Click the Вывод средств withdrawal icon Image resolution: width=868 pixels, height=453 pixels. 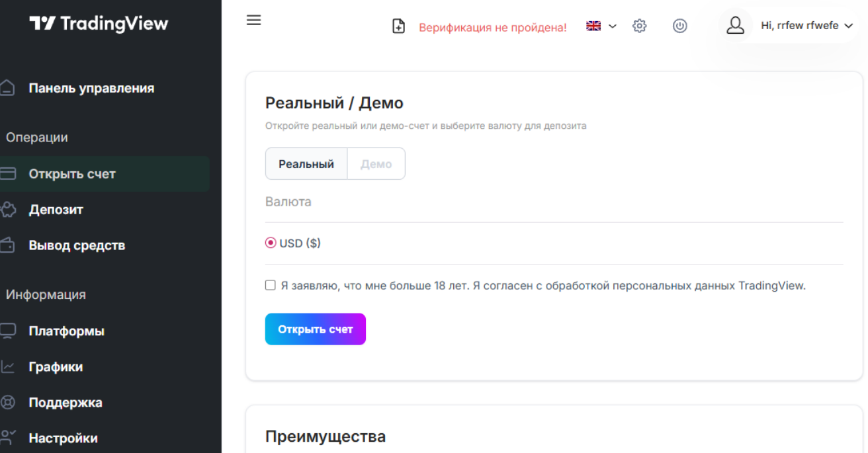pos(9,245)
